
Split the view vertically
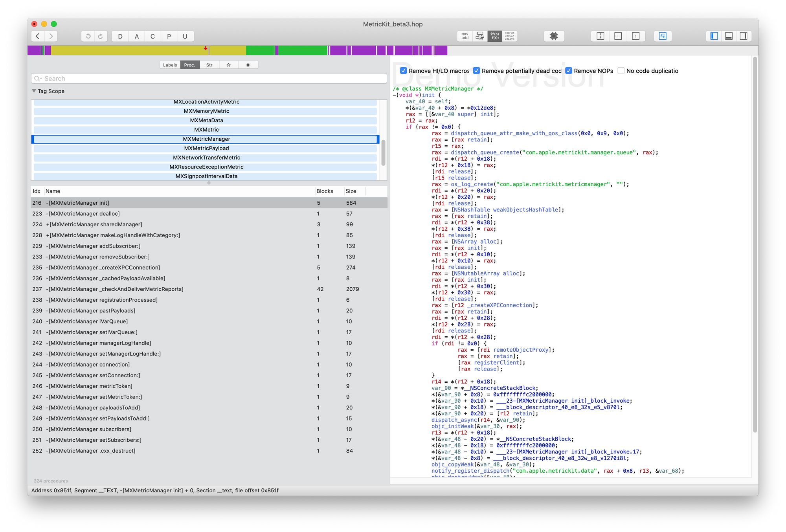601,36
